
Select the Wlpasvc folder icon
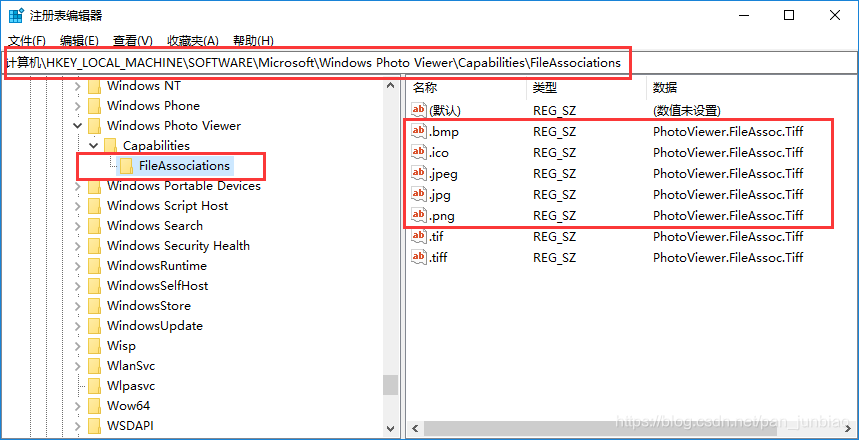95,386
